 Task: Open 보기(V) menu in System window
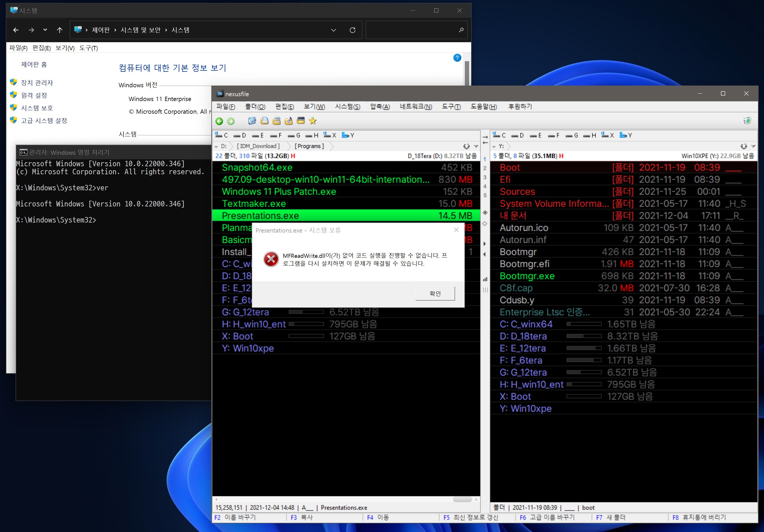pyautogui.click(x=65, y=48)
